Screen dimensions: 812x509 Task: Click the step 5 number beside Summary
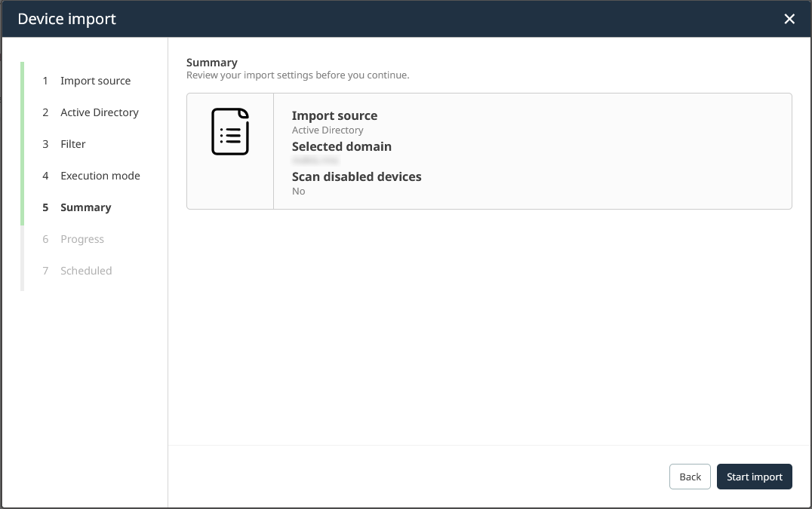click(45, 207)
